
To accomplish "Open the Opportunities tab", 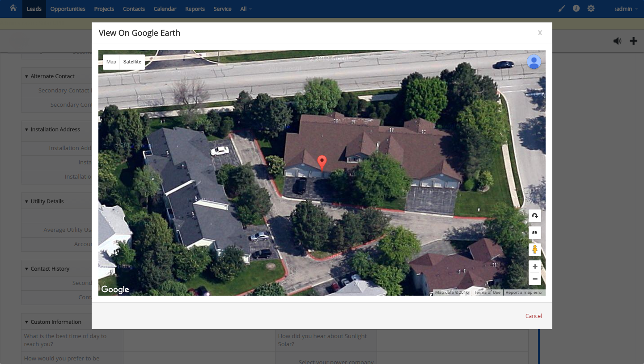I will (68, 9).
